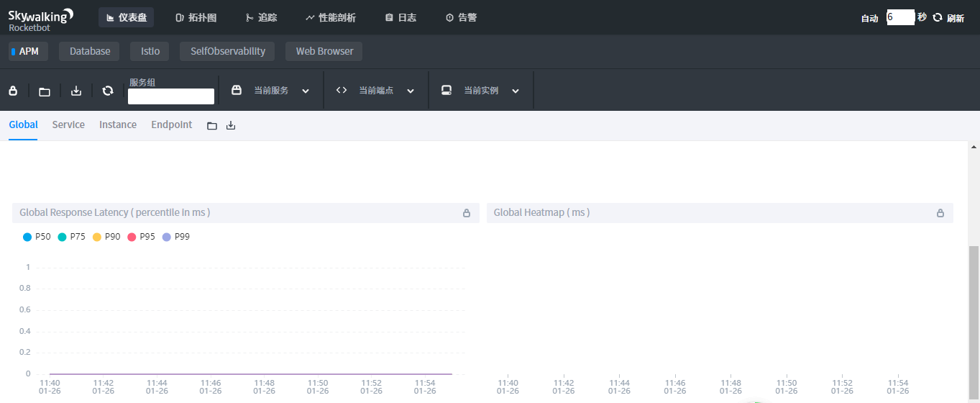Image resolution: width=980 pixels, height=403 pixels.
Task: Toggle the P75 legend series
Action: tap(72, 237)
